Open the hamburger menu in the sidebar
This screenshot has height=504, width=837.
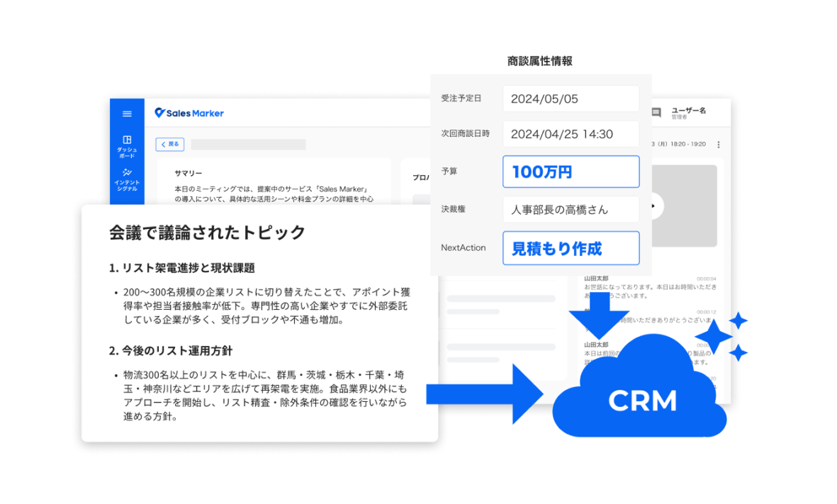tap(127, 113)
